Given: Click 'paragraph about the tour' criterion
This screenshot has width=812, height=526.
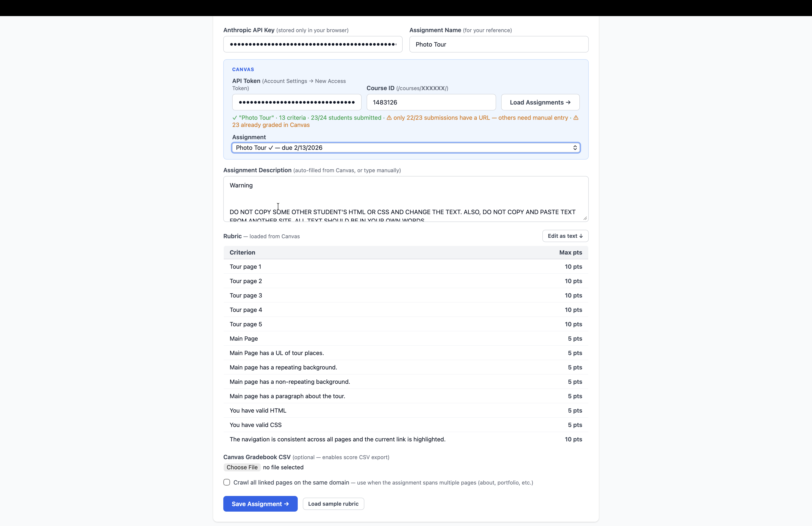Looking at the screenshot, I should coord(287,396).
